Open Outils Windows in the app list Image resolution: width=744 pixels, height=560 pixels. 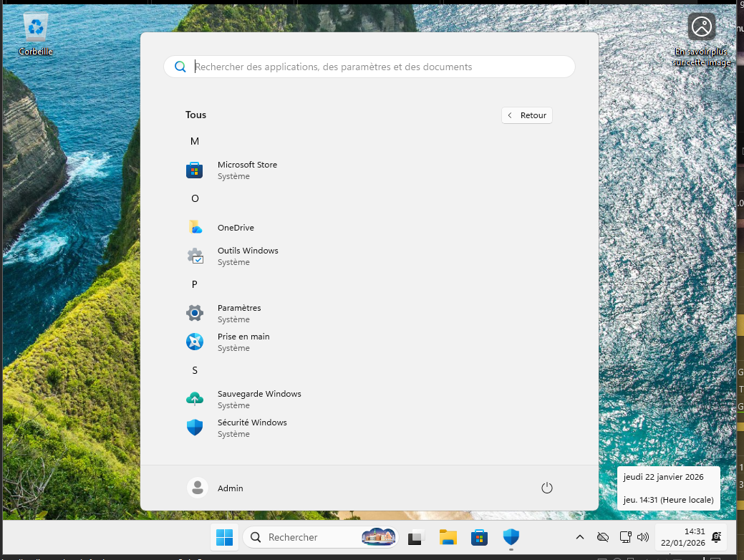point(247,256)
